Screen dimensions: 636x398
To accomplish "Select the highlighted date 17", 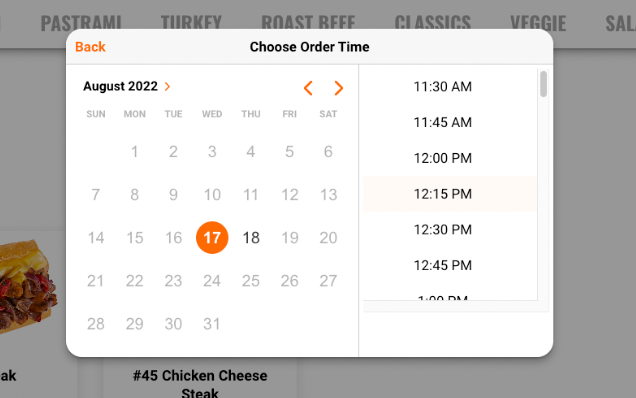I will pyautogui.click(x=212, y=237).
